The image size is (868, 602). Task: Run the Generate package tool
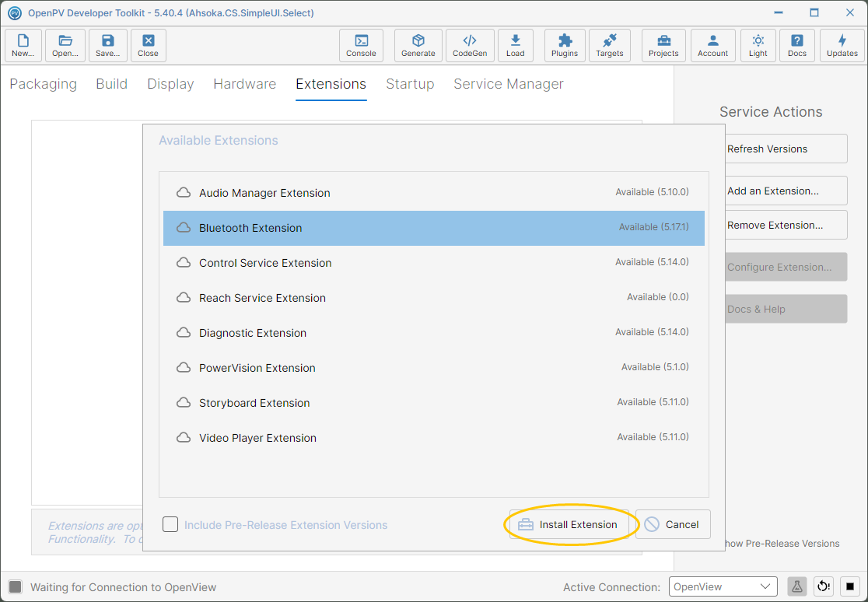point(418,45)
